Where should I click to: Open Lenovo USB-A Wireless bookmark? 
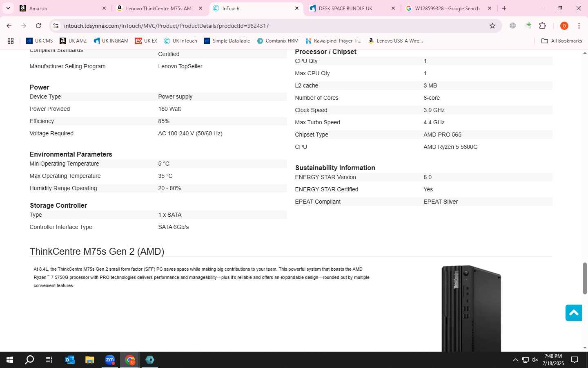(x=395, y=41)
